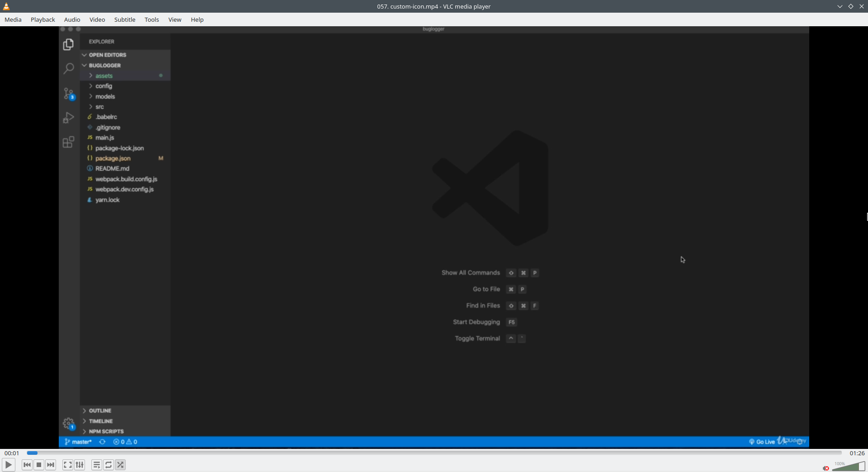Open README.md file

125,168
